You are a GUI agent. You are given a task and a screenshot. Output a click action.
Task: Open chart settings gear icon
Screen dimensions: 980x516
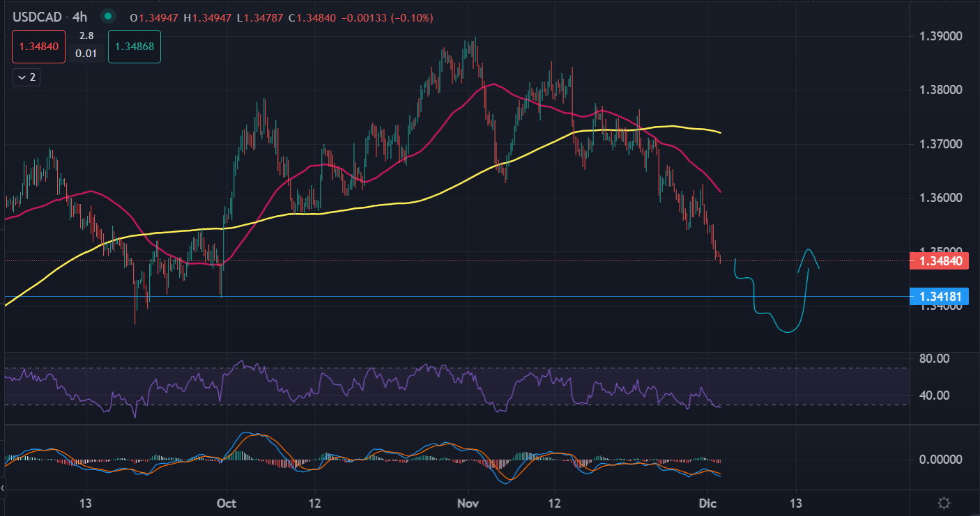pos(944,503)
